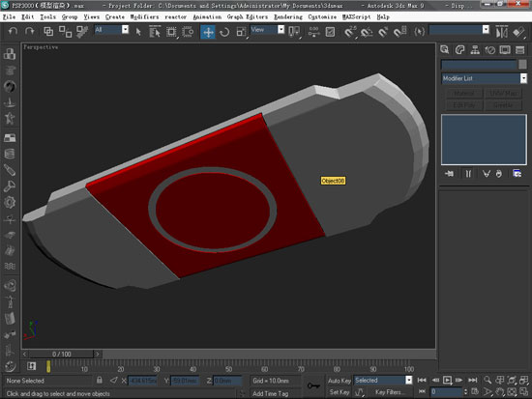The width and height of the screenshot is (532, 399).
Task: Click the object color swatch
Action: (x=522, y=64)
